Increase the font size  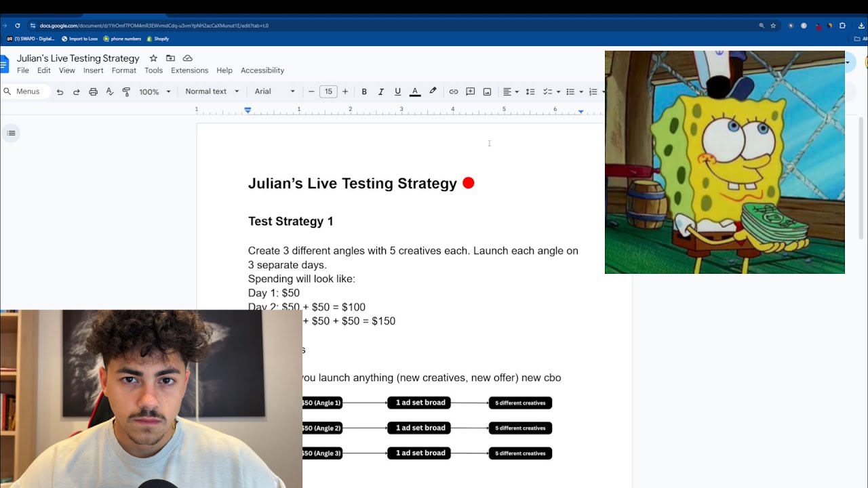coord(345,91)
